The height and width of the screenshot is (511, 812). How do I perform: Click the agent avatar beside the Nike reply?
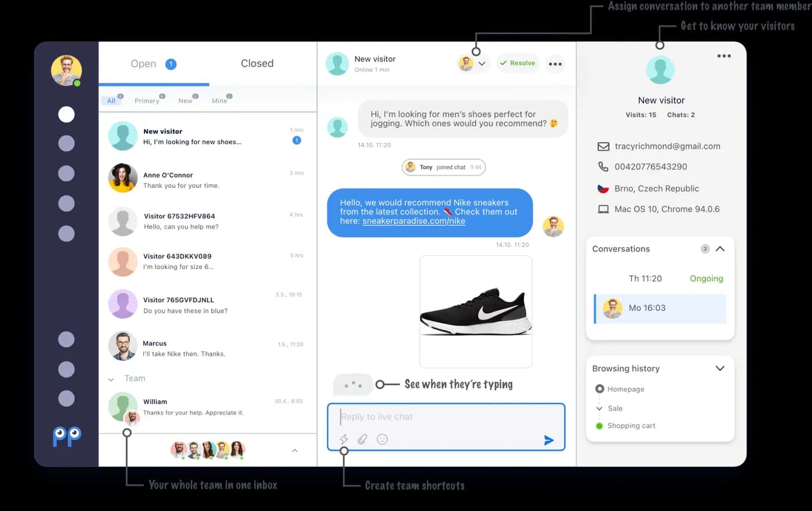tap(553, 226)
